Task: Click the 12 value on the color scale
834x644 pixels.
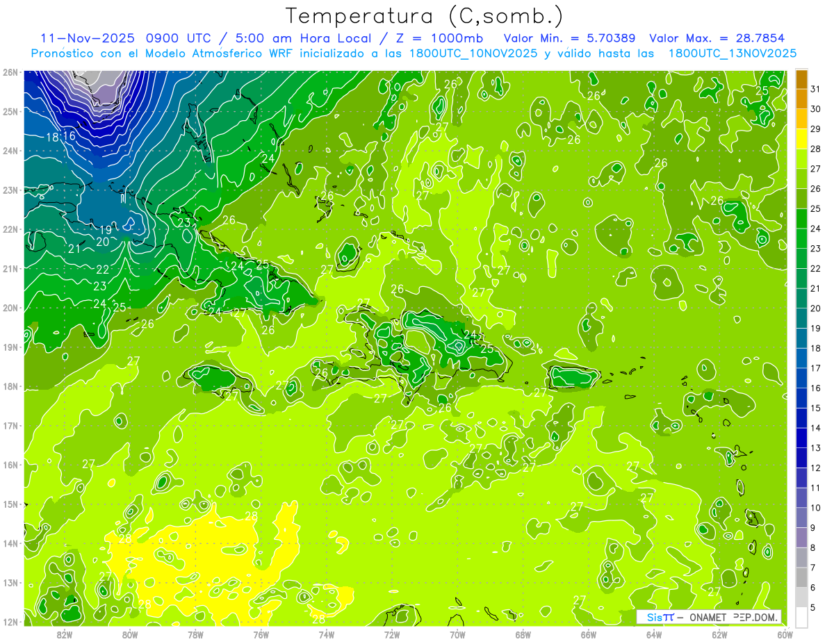Action: tap(816, 468)
